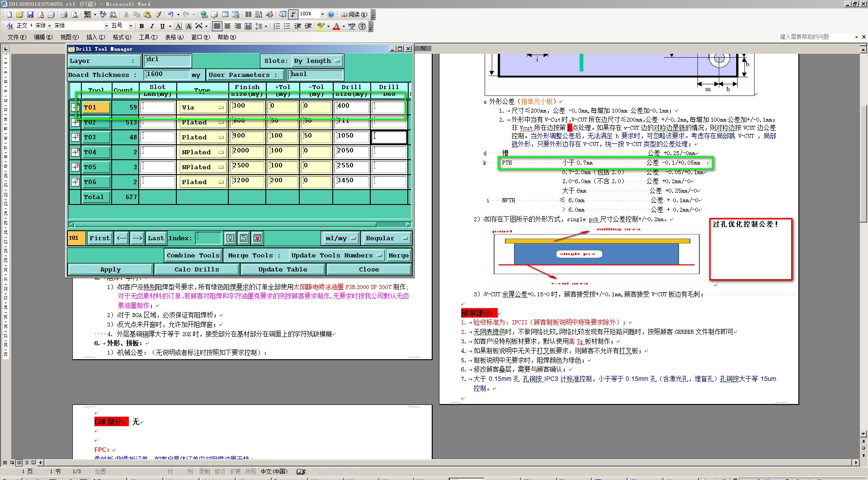Open the Columns layout icon
868x480 pixels.
click(248, 14)
